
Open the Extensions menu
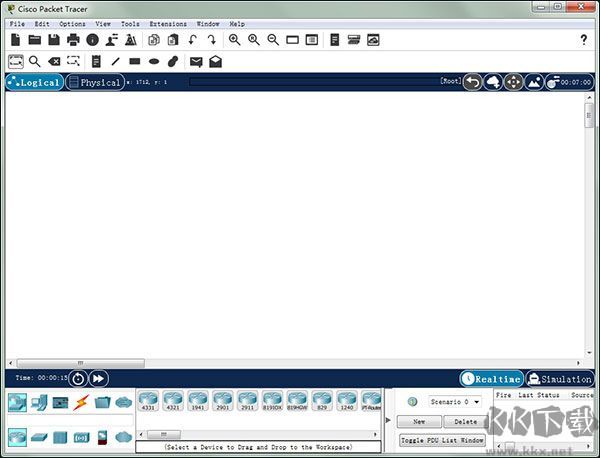(168, 24)
